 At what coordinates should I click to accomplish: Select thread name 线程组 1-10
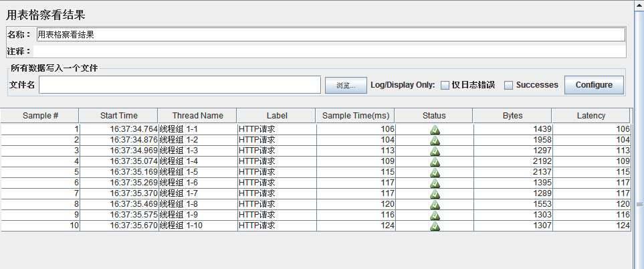point(181,225)
